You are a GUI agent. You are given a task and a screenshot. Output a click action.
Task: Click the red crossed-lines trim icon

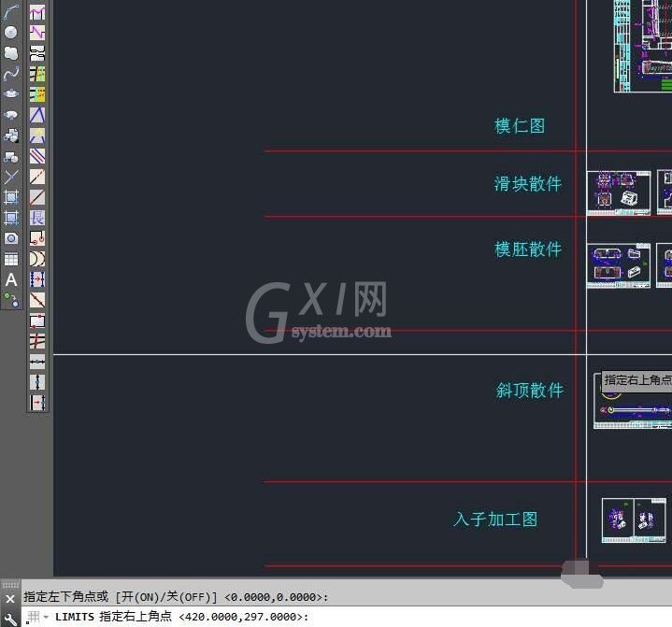[37, 341]
